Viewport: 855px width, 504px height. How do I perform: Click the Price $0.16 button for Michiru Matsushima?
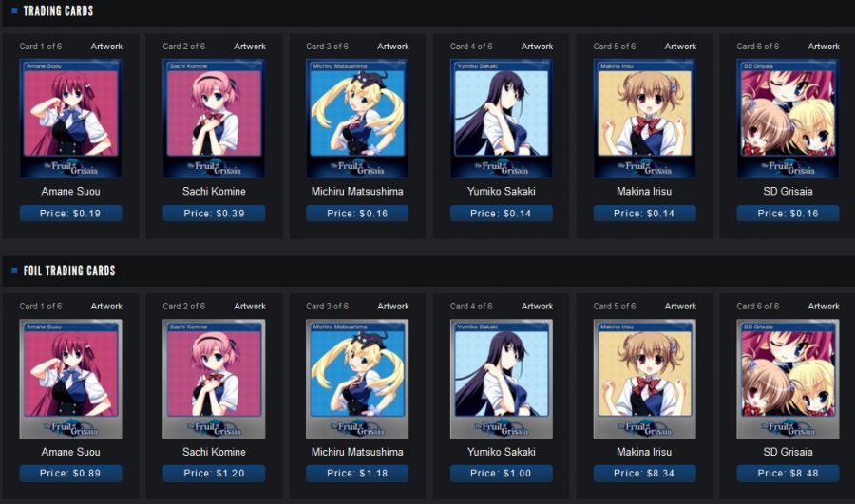pyautogui.click(x=357, y=213)
